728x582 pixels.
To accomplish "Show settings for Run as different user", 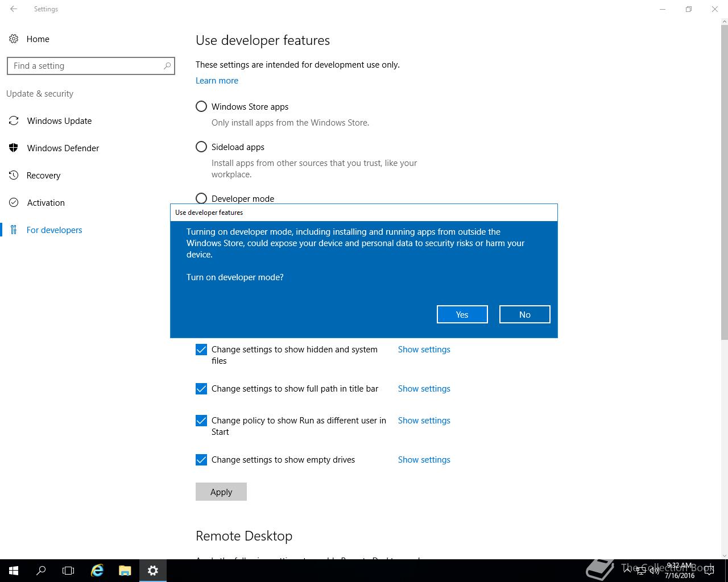I will (424, 421).
